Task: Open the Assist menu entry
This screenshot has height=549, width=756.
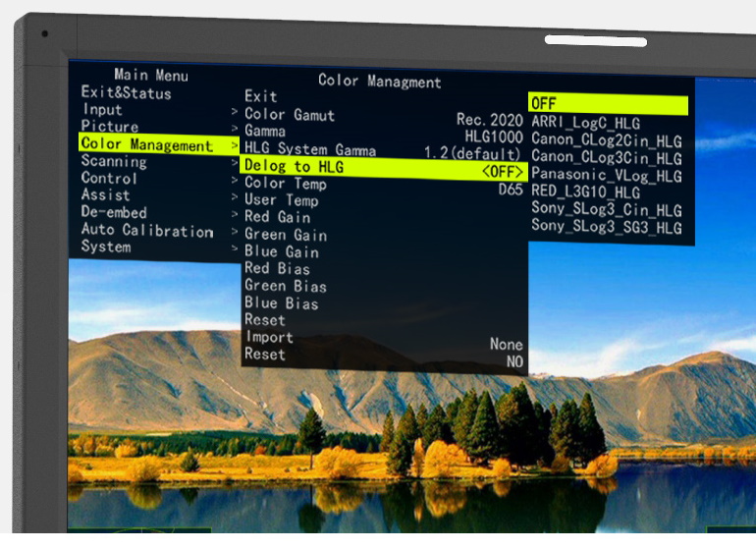Action: pos(106,194)
